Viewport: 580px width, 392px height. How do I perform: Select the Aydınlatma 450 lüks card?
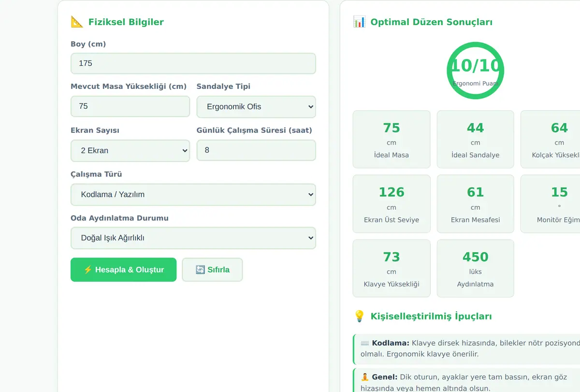tap(476, 268)
